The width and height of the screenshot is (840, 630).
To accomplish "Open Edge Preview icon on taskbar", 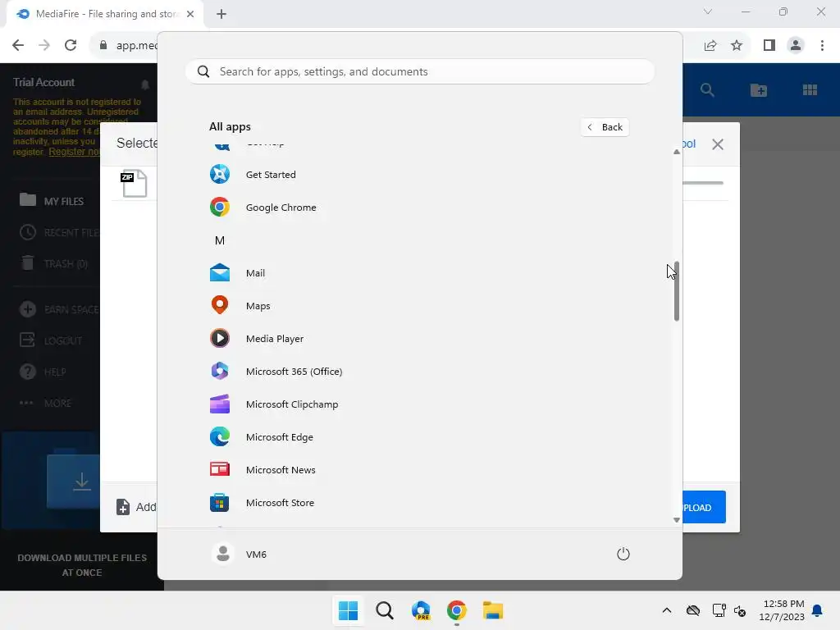I will [x=421, y=610].
